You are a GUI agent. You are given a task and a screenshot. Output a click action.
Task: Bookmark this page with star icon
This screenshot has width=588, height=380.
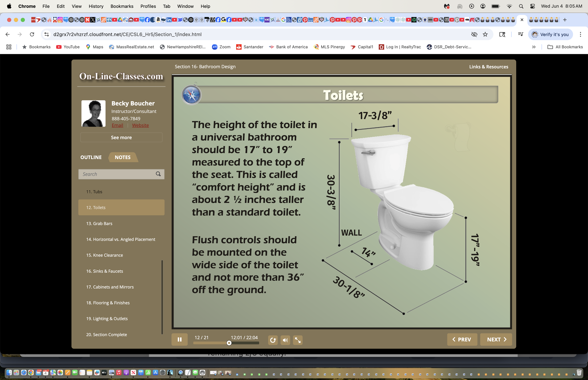click(485, 34)
